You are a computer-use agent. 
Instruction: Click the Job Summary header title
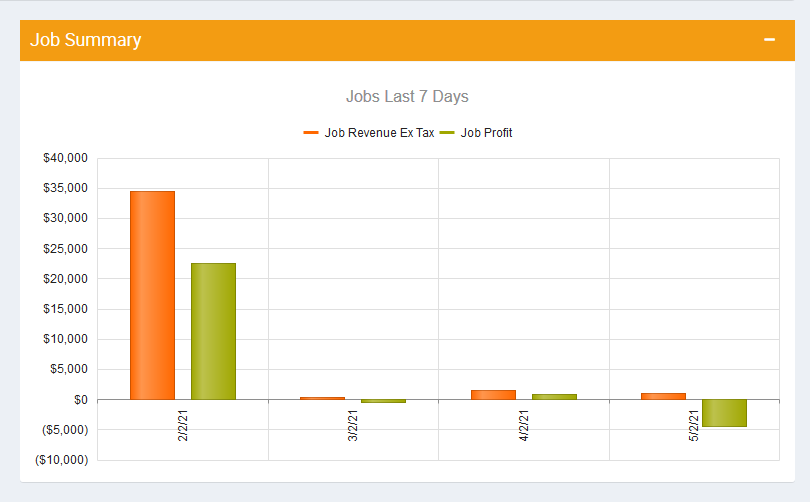point(86,40)
